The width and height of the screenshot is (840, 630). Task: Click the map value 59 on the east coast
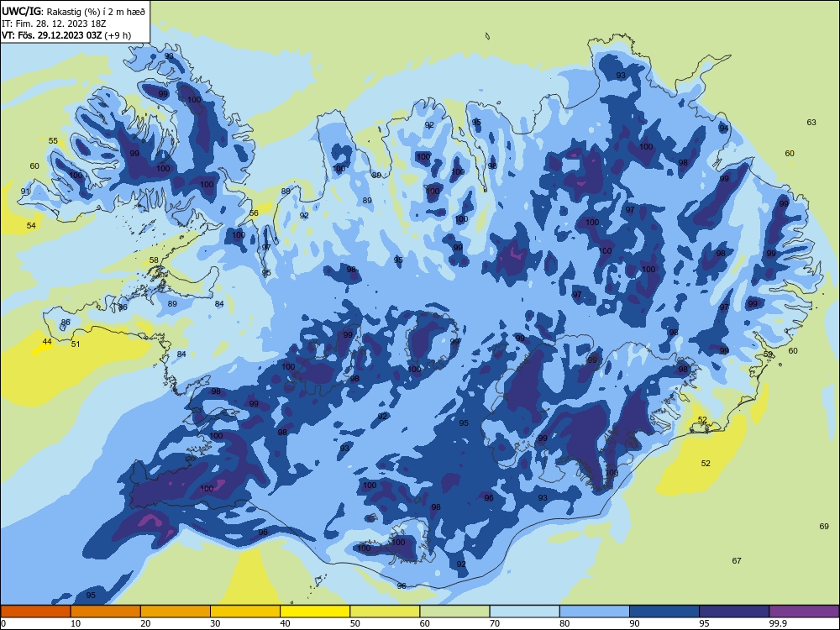[x=769, y=354]
